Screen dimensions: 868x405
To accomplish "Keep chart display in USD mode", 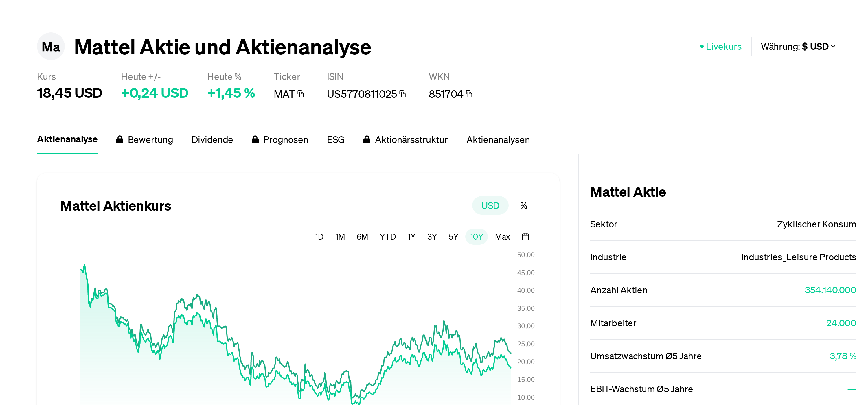I will 490,205.
